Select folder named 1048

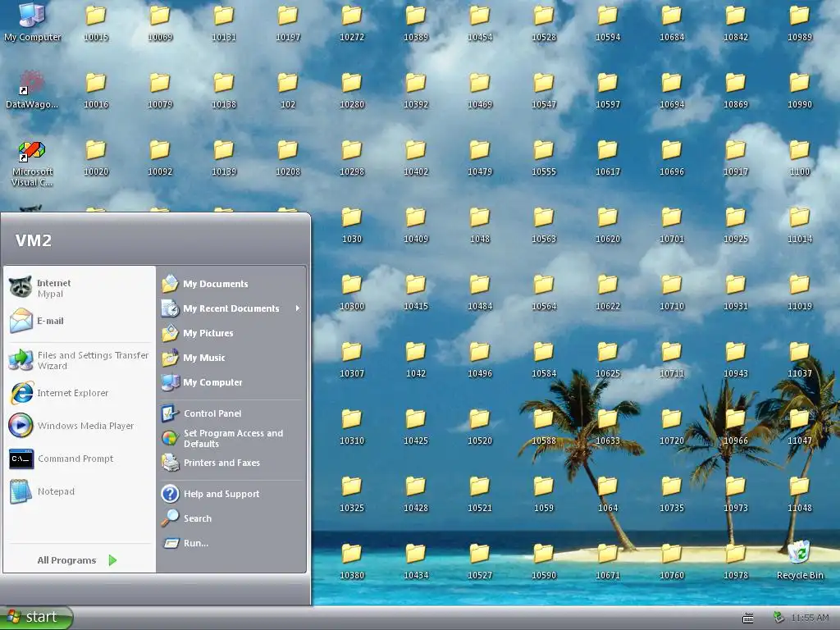[479, 225]
